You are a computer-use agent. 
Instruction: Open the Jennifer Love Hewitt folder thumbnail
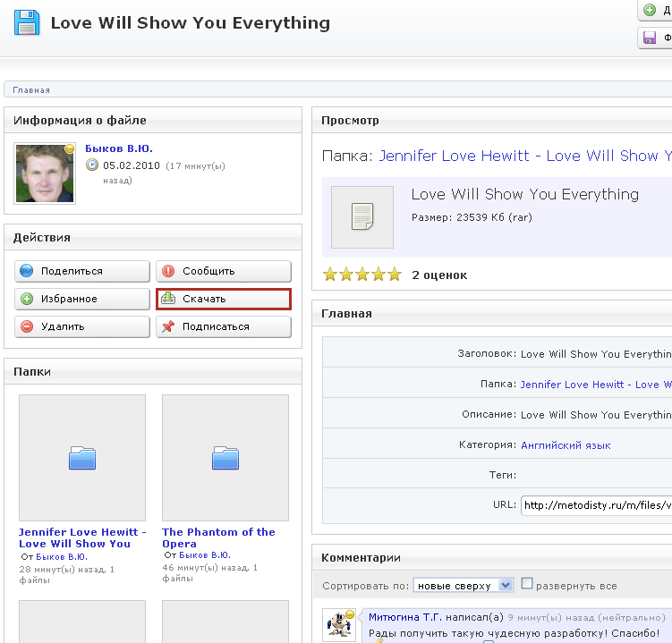[82, 458]
